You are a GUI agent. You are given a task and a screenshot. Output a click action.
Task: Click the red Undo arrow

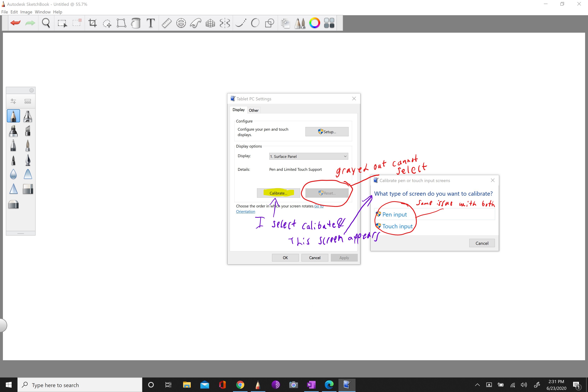tap(15, 23)
